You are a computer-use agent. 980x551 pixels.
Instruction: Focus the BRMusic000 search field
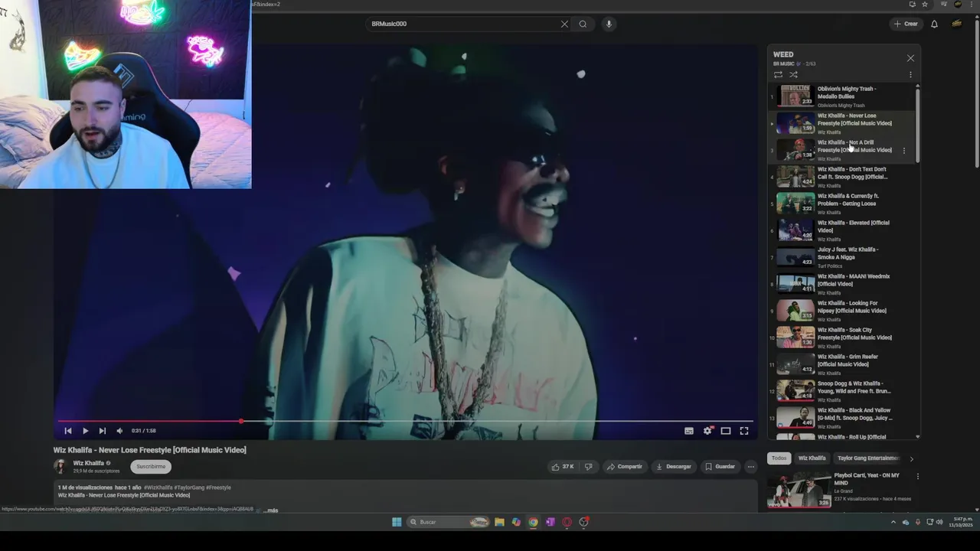463,24
